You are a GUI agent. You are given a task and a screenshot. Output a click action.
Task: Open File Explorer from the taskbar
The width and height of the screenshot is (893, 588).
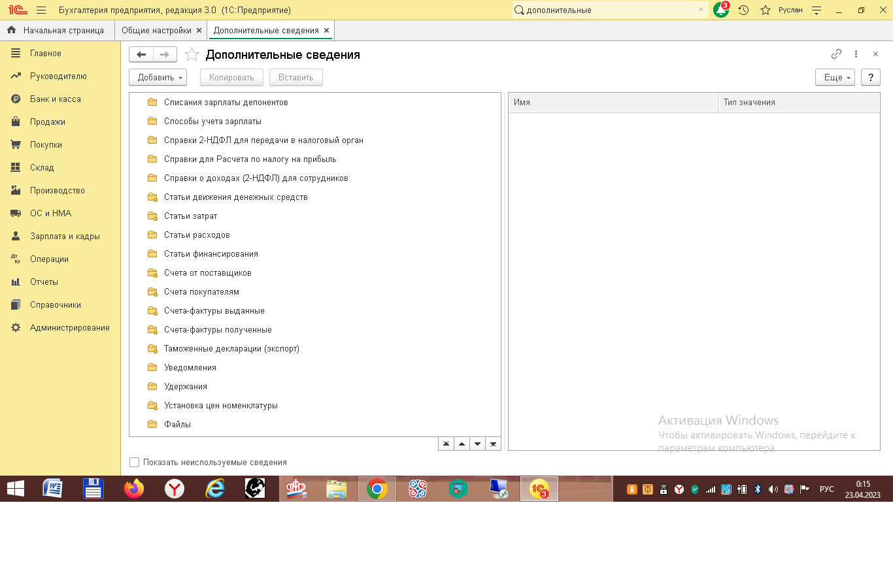tap(337, 489)
